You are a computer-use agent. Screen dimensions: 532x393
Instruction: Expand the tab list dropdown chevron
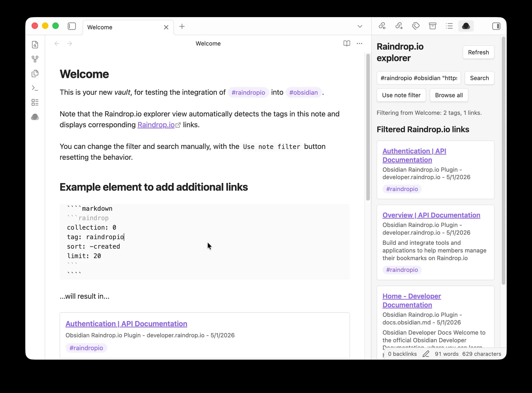tap(360, 26)
